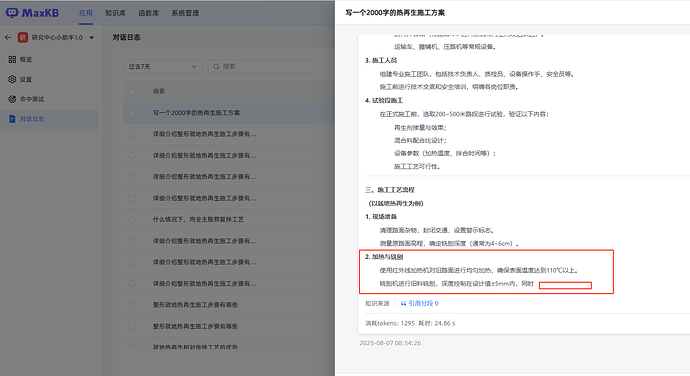This screenshot has width=690, height=376.
Task: Click the quote icon beside 引用分段 0
Action: (404, 303)
